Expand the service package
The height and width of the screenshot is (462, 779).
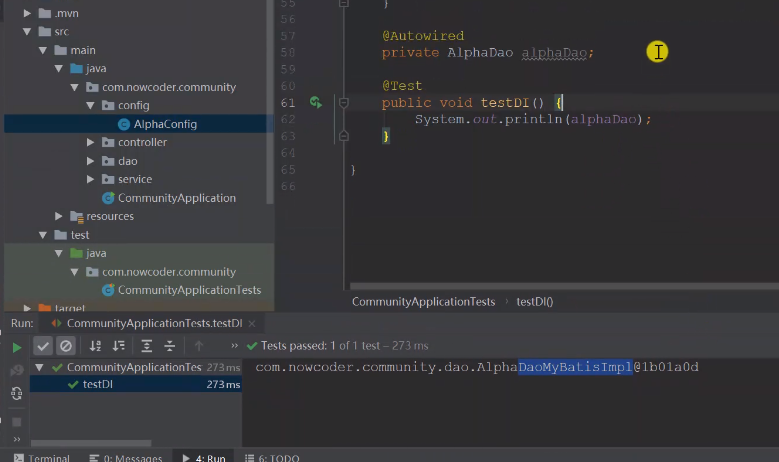[90, 179]
